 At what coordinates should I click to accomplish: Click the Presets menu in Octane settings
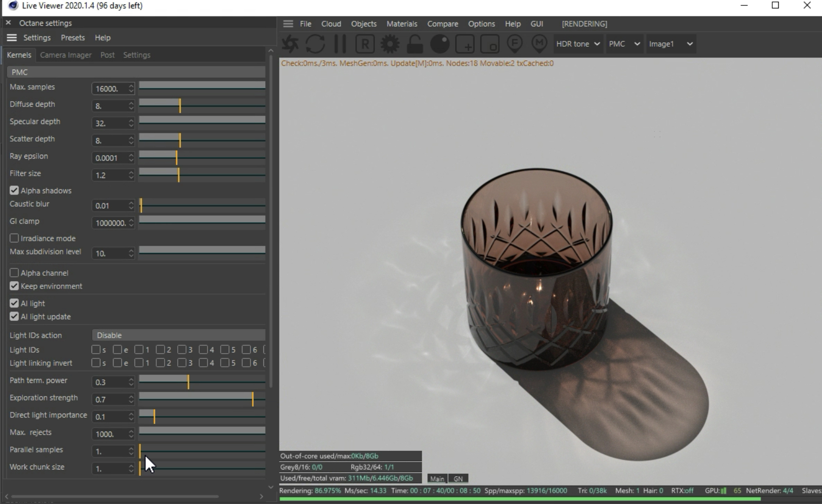73,37
